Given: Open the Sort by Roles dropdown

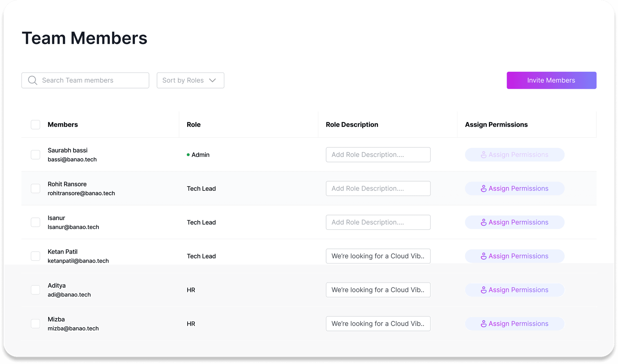Looking at the screenshot, I should coord(190,80).
